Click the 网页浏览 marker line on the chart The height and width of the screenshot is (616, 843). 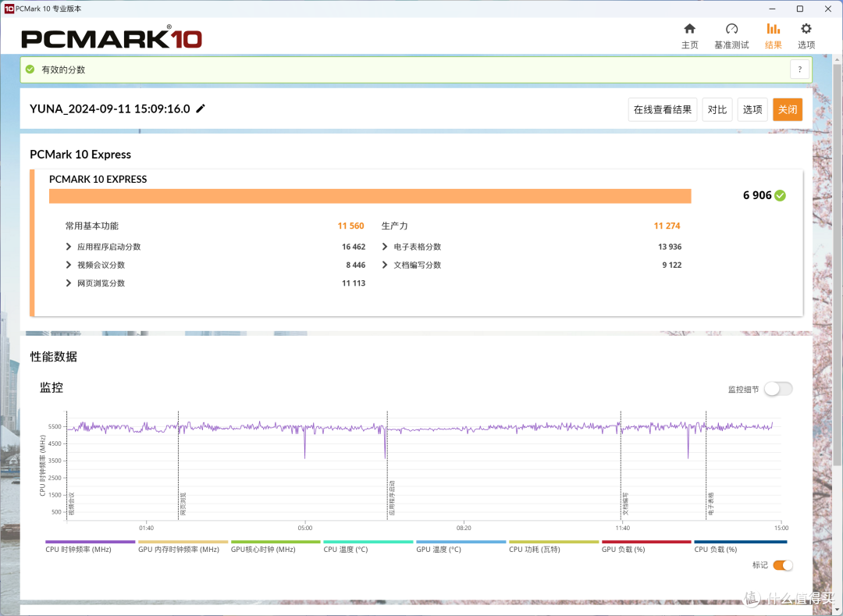point(179,465)
